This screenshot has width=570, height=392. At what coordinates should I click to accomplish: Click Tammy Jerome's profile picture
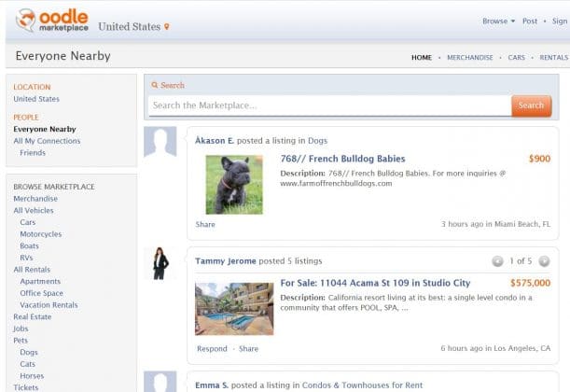(x=160, y=263)
